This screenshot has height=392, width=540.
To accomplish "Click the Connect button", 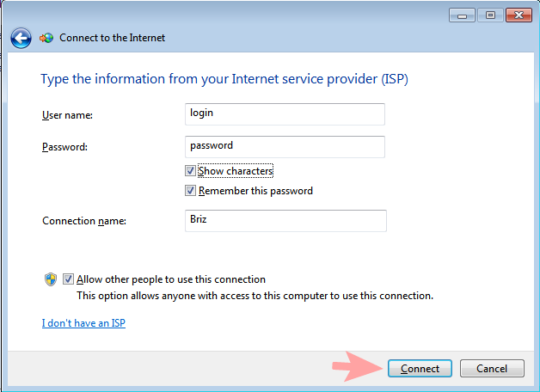I will click(420, 369).
